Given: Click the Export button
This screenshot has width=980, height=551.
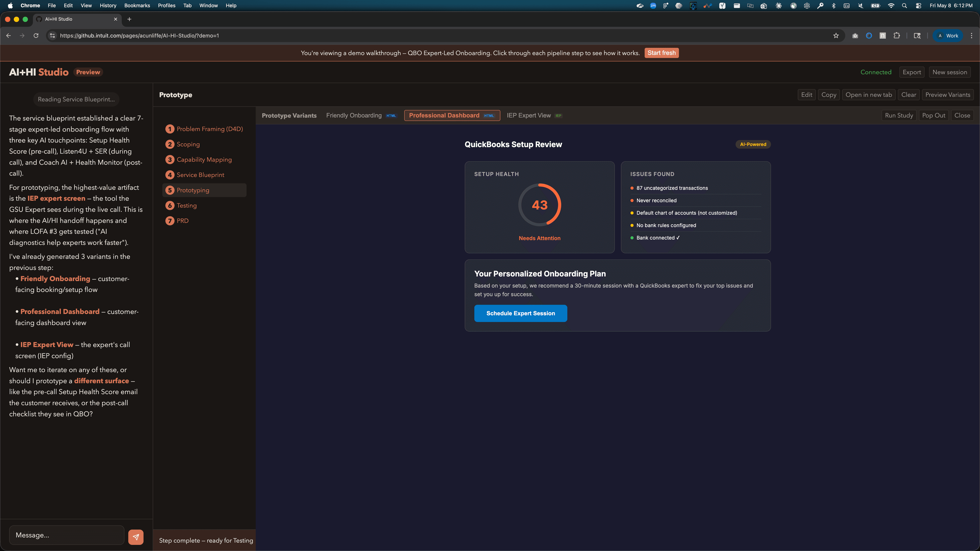Looking at the screenshot, I should (912, 72).
